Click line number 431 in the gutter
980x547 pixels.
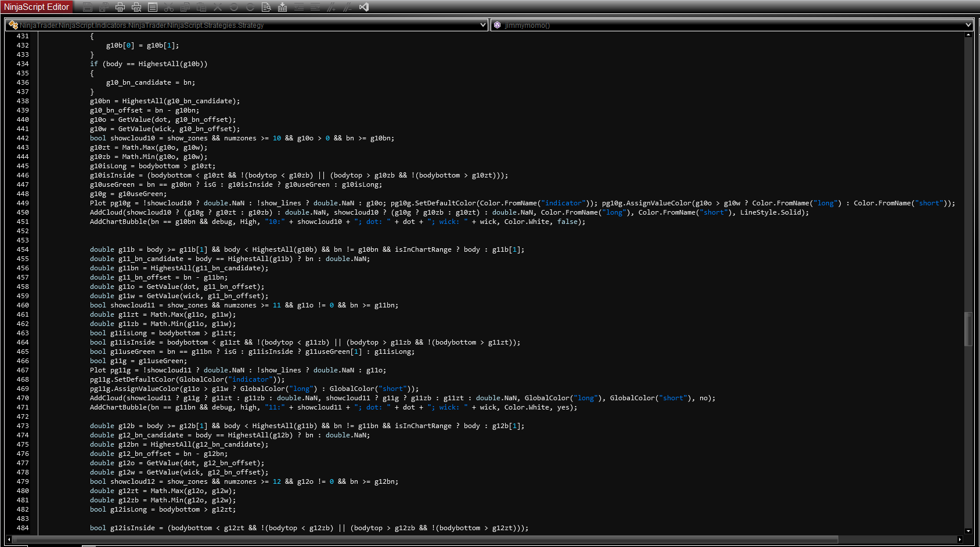[x=23, y=36]
